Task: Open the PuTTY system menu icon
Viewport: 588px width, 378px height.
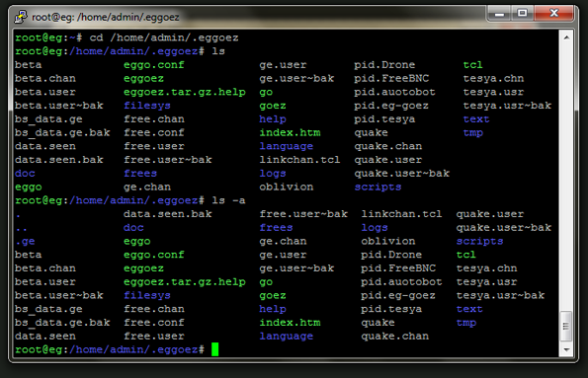Action: coord(20,17)
